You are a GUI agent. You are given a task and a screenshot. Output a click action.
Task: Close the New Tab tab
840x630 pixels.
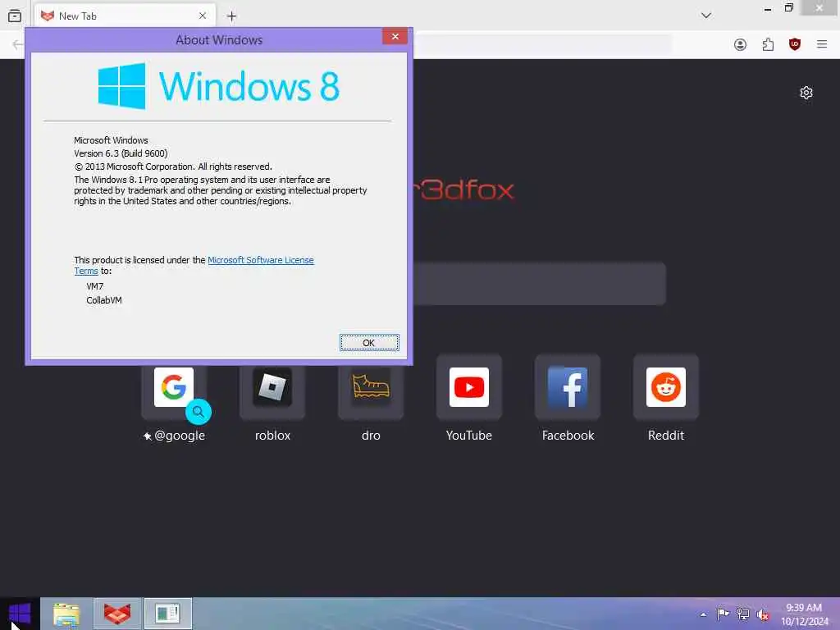click(203, 16)
